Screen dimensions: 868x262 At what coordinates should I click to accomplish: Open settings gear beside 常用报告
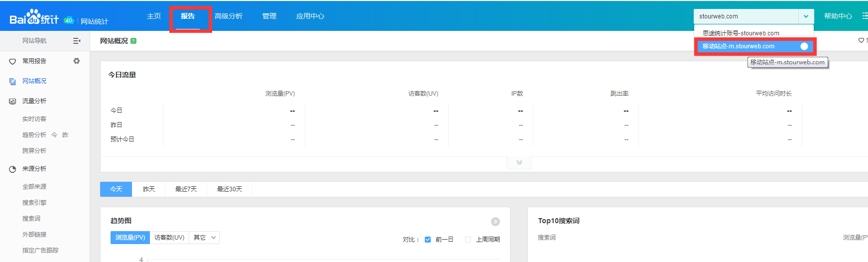tap(77, 61)
